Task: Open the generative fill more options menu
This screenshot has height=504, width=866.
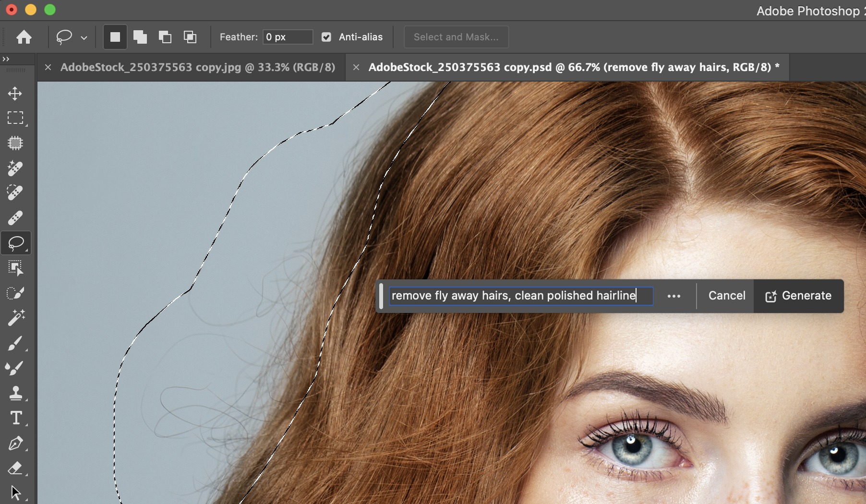Action: [674, 296]
